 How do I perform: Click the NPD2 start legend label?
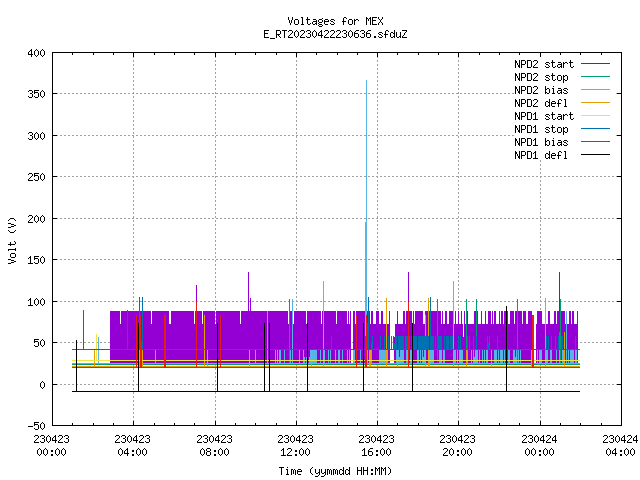[544, 64]
